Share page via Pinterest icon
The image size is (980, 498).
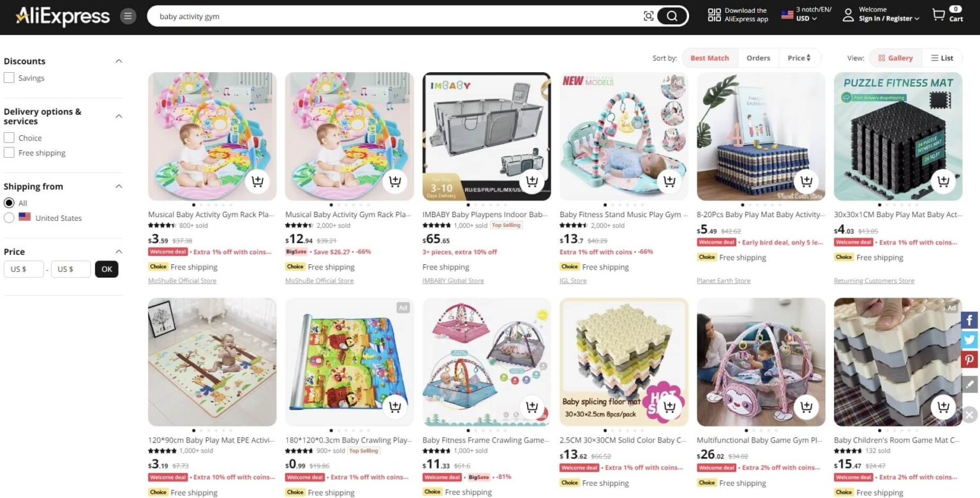[x=970, y=359]
